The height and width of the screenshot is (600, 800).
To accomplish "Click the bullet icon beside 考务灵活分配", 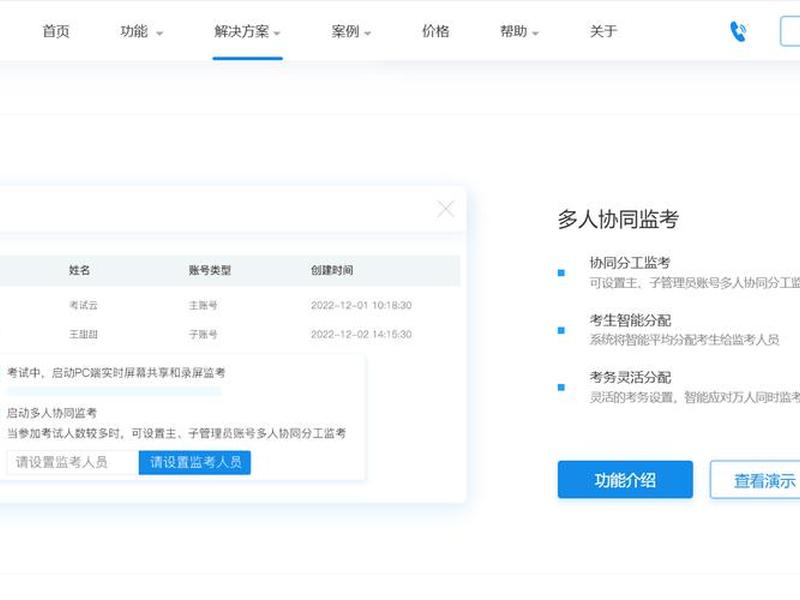I will [x=561, y=388].
